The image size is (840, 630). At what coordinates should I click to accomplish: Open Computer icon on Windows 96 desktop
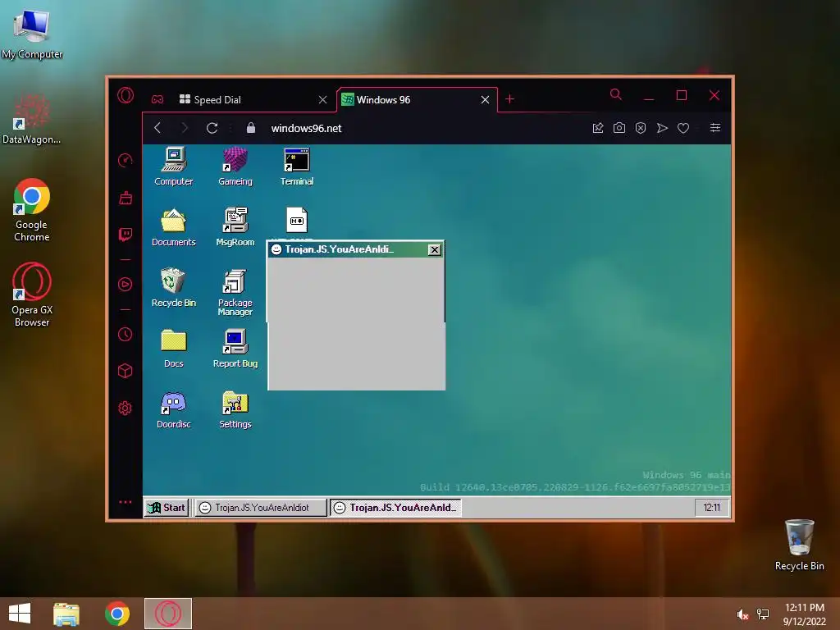click(x=174, y=167)
